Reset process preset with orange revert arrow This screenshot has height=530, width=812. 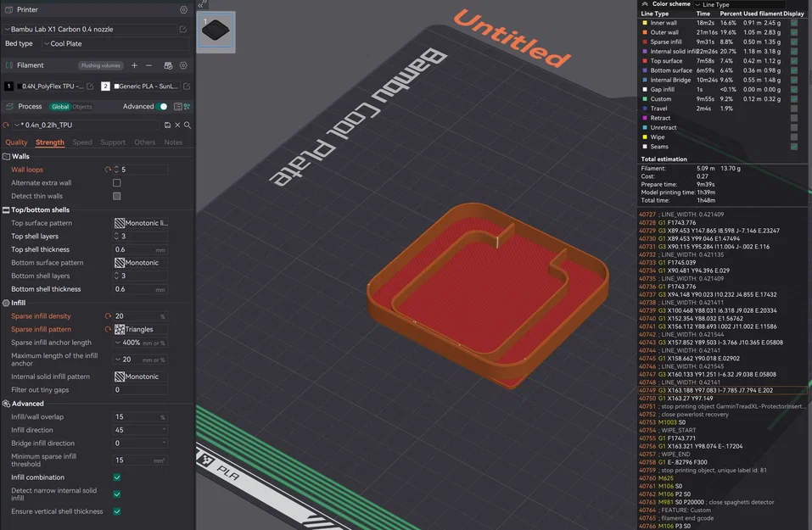point(6,126)
